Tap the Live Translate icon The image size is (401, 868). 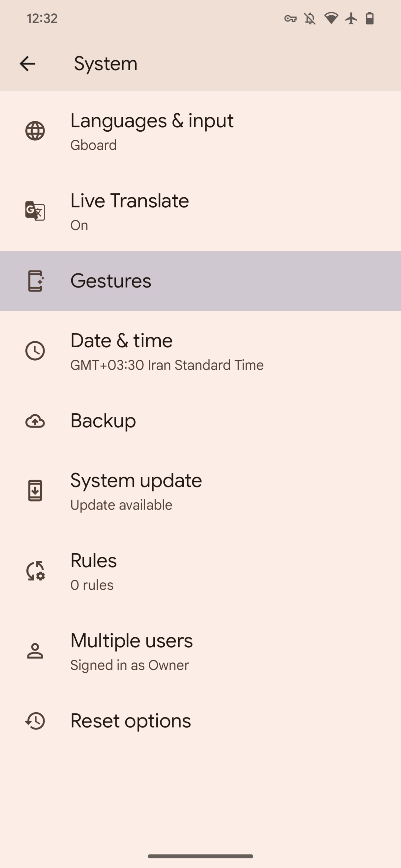(x=35, y=211)
